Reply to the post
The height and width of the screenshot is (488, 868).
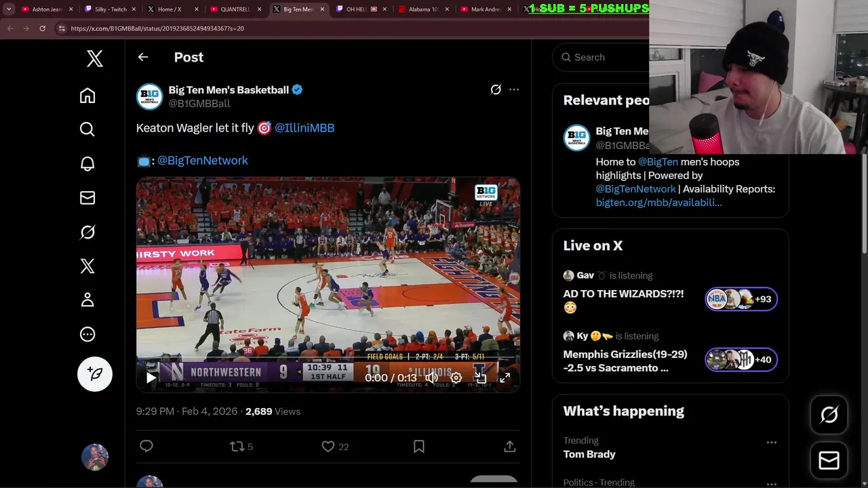(x=146, y=446)
